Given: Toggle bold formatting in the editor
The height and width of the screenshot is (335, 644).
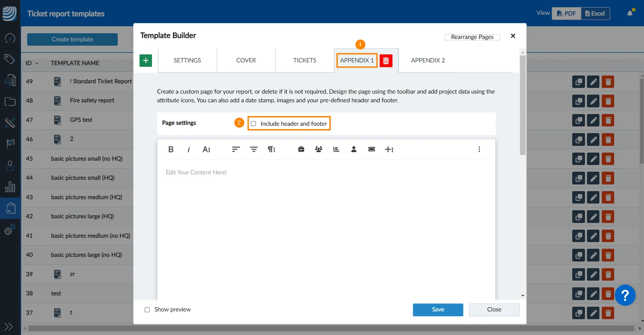Looking at the screenshot, I should [x=171, y=149].
